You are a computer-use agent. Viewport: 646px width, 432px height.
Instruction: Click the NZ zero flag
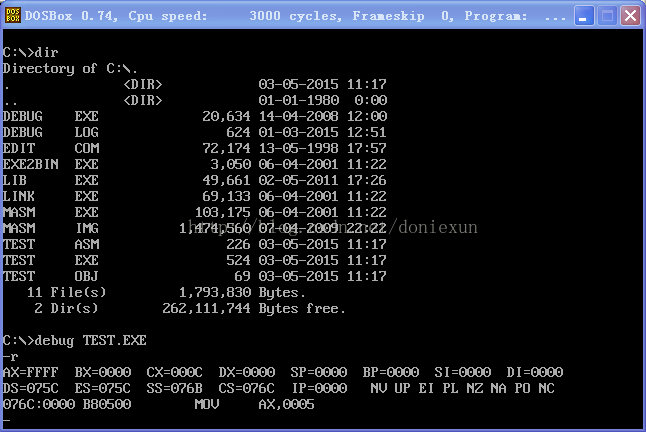click(x=475, y=388)
